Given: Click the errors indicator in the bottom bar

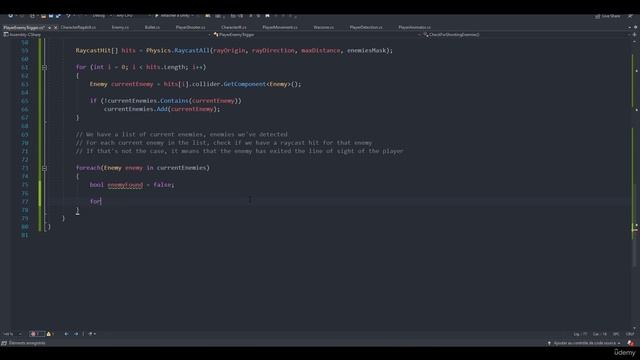Looking at the screenshot, I should pos(36,334).
